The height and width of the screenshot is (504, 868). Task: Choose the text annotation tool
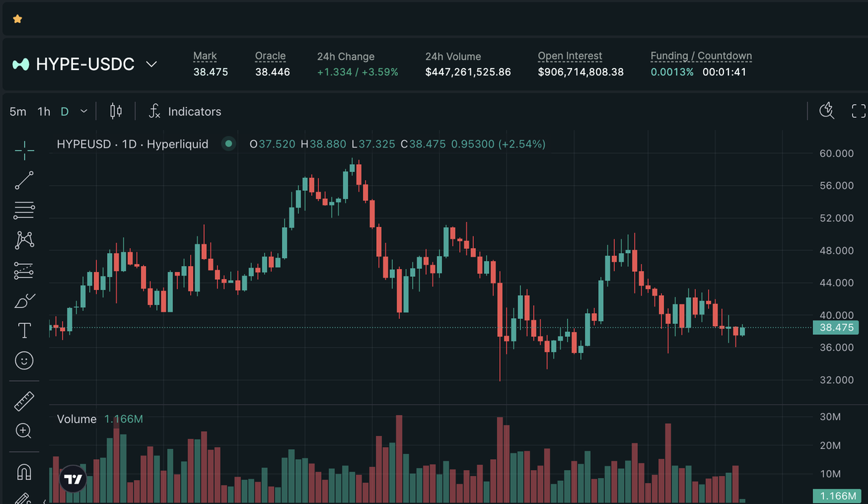24,330
